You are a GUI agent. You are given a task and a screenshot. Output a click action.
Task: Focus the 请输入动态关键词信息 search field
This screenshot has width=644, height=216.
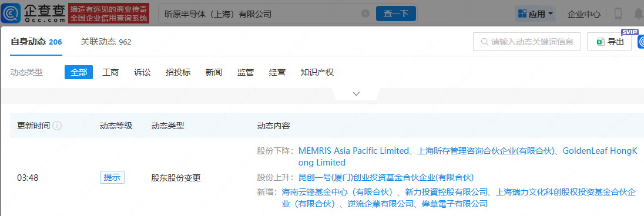tap(527, 42)
